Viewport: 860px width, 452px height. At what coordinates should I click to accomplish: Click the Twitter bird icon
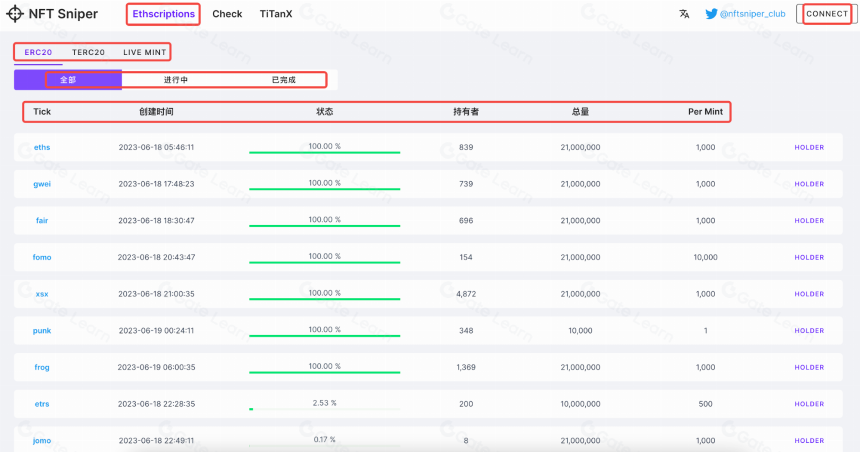[711, 14]
